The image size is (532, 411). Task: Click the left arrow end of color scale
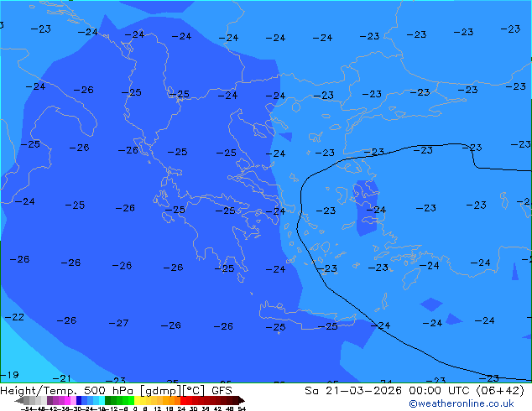coord(19,400)
